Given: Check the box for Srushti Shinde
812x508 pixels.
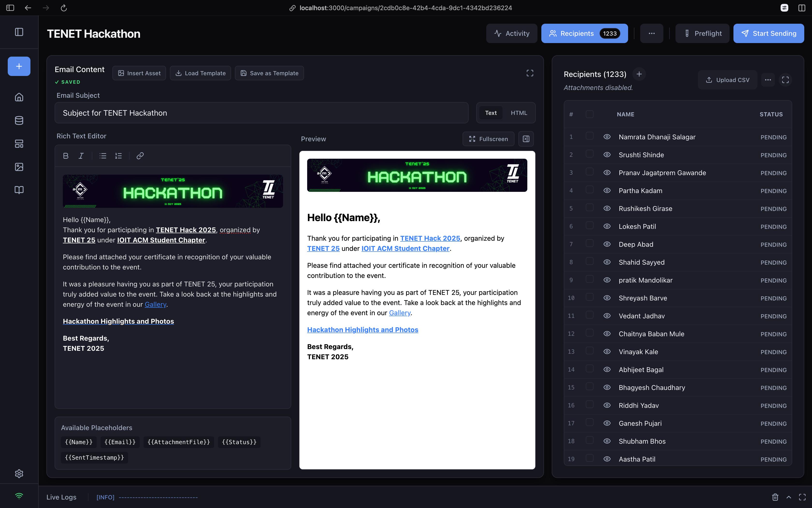Looking at the screenshot, I should (x=589, y=154).
